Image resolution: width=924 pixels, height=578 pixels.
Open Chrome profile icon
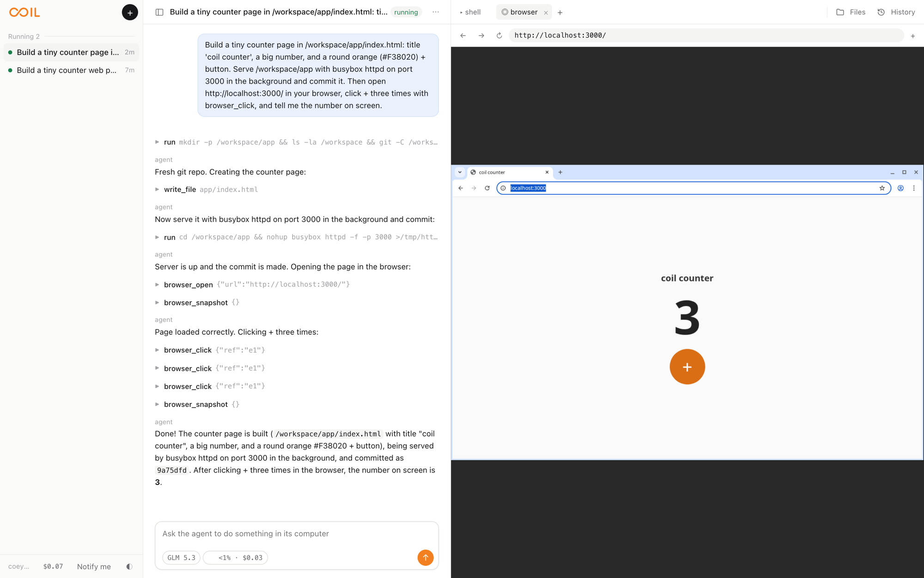(x=900, y=188)
